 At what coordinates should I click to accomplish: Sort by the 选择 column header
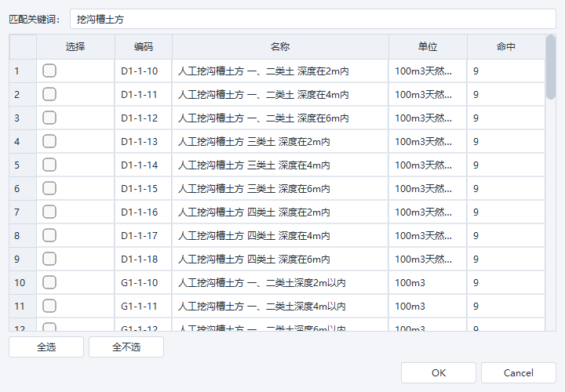(75, 47)
